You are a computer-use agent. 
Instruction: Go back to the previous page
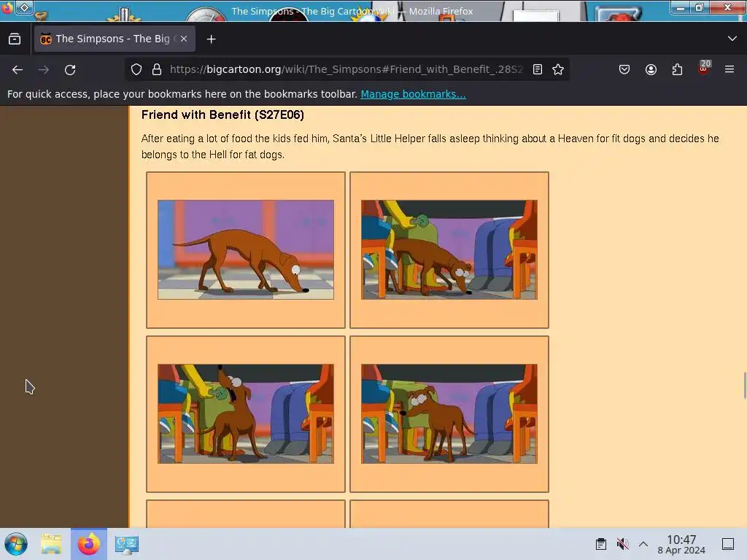[x=18, y=70]
